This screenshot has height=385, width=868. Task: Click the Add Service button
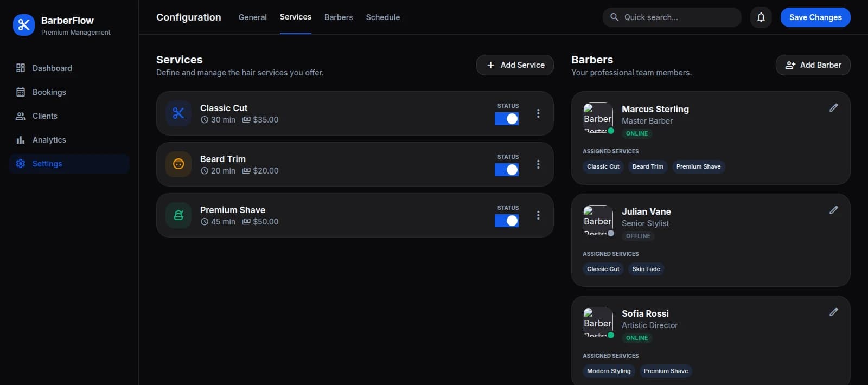(x=515, y=65)
